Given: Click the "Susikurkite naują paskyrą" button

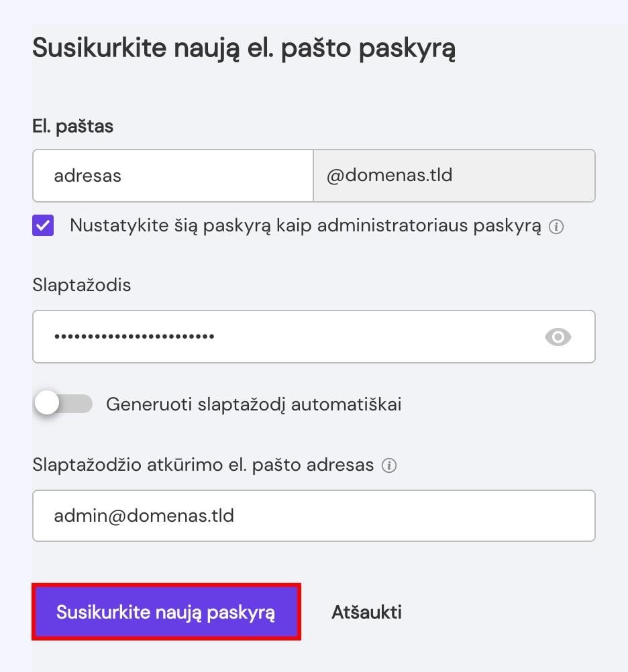Looking at the screenshot, I should coord(166,612).
